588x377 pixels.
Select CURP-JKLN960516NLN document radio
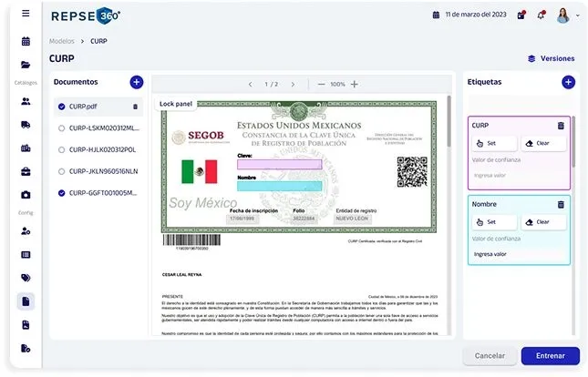[x=61, y=171]
